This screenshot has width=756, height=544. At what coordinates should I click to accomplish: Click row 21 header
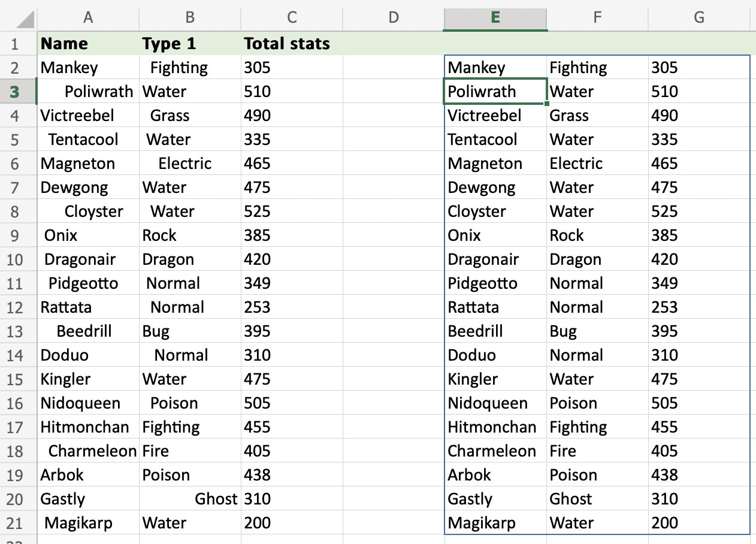pos(18,522)
